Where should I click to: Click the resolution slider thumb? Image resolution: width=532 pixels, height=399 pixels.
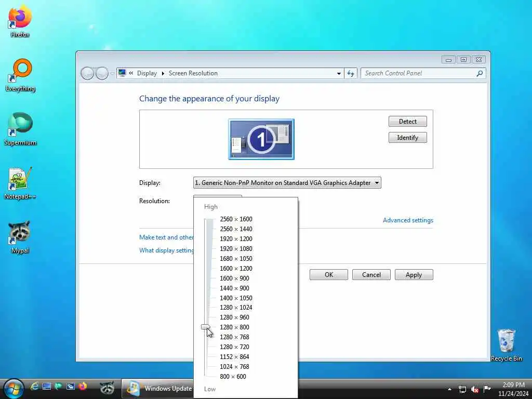pos(206,327)
